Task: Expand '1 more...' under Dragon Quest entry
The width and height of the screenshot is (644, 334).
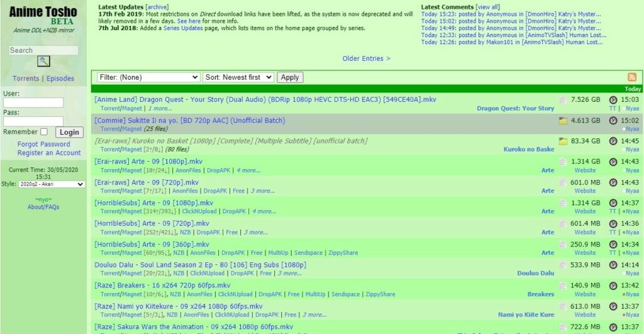Action: pos(160,108)
